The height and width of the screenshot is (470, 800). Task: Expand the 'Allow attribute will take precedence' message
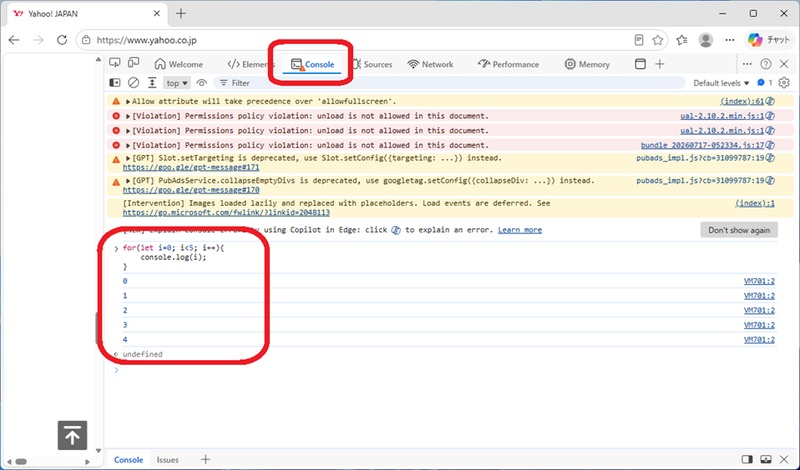coord(128,102)
